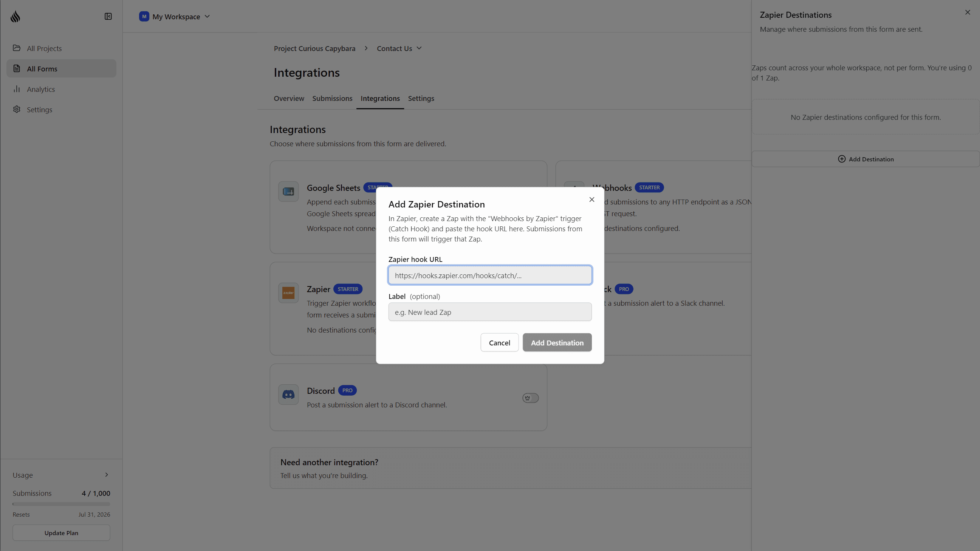The height and width of the screenshot is (551, 980).
Task: Click the Settings gear icon in sidebar
Action: 17,109
